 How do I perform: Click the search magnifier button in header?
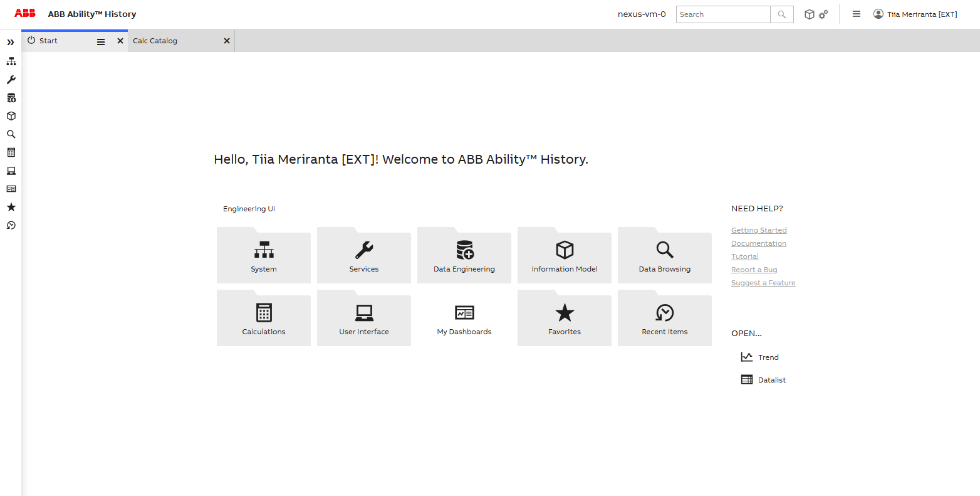click(x=782, y=14)
